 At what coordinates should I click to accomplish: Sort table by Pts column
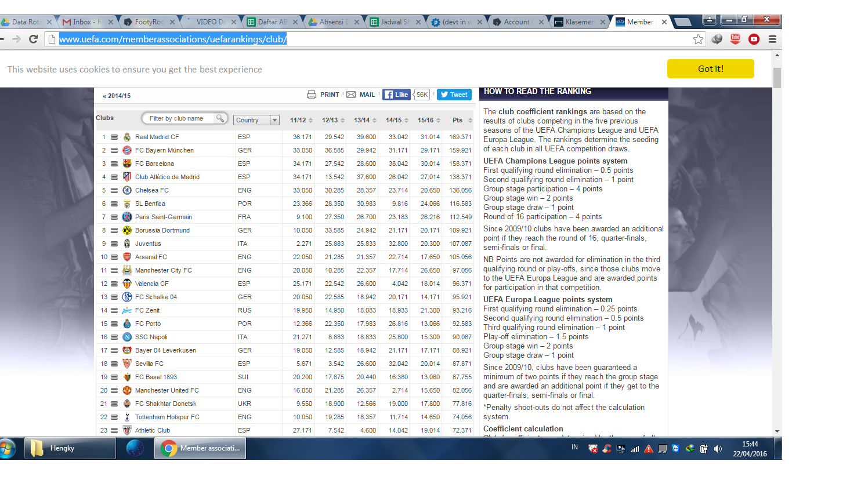[x=462, y=120]
